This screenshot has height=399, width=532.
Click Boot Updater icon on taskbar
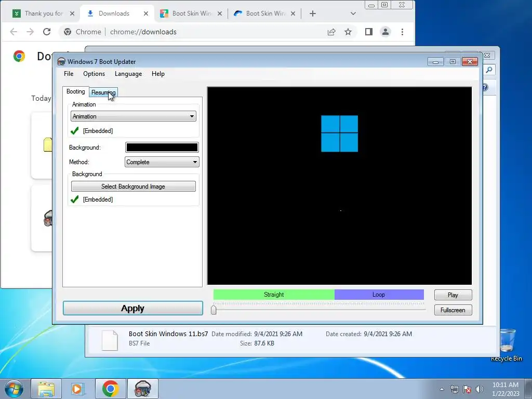[x=142, y=389]
